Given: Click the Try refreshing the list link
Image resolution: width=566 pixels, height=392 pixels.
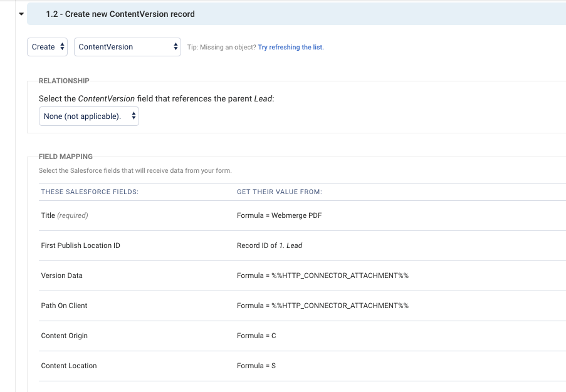Looking at the screenshot, I should [291, 47].
